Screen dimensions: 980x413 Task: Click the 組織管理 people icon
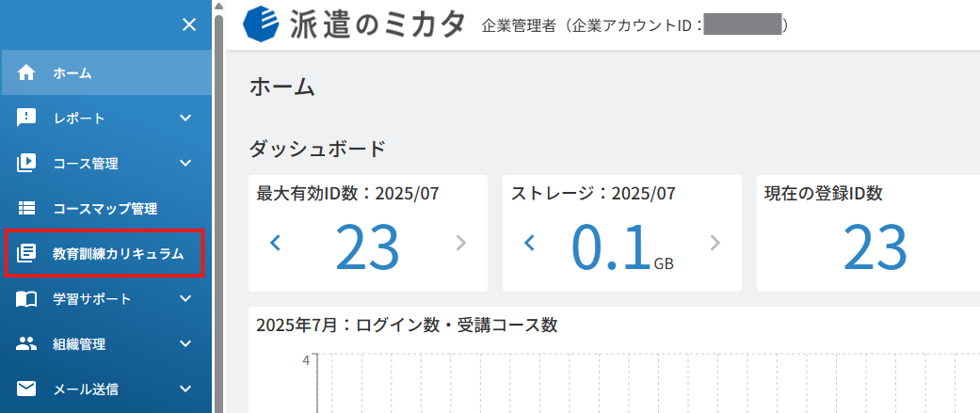(x=26, y=343)
